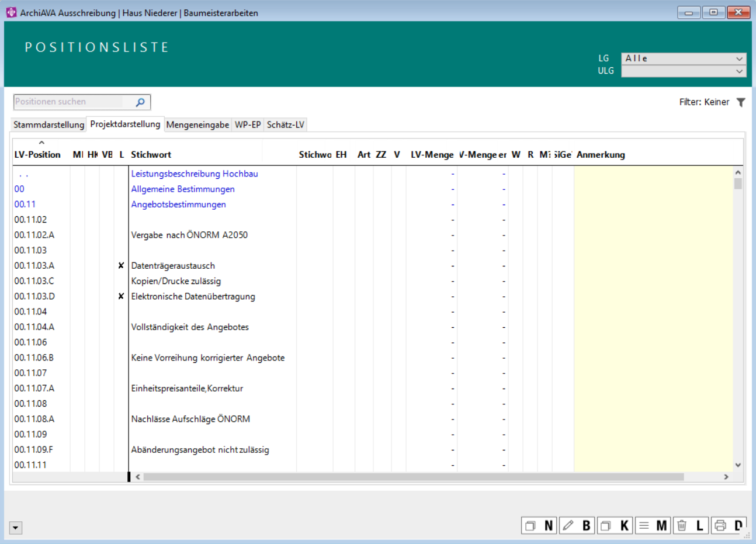This screenshot has height=544, width=756.
Task: Click the vertical scrollbar thumb
Action: click(x=738, y=183)
